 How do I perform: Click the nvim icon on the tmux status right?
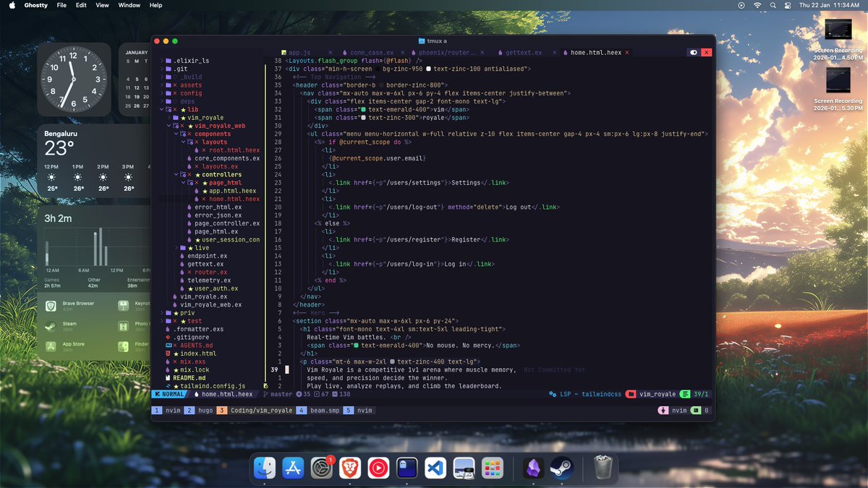coord(665,410)
